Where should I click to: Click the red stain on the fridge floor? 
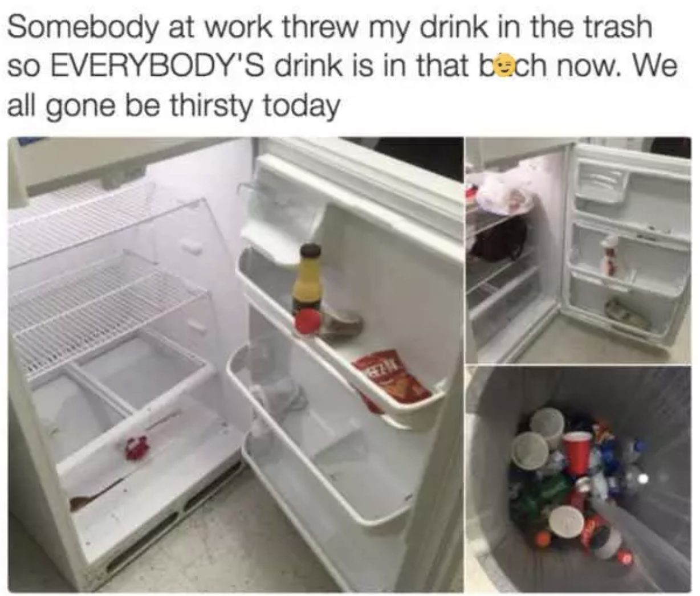click(x=137, y=448)
